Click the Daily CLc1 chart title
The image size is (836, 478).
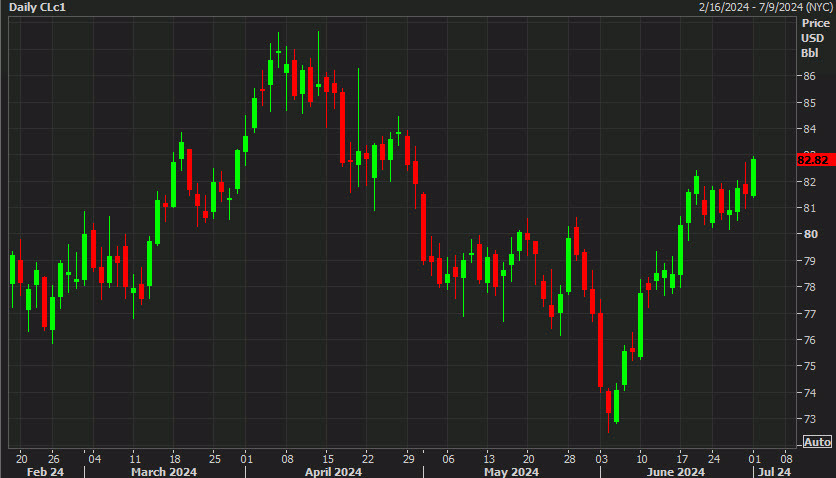point(37,7)
